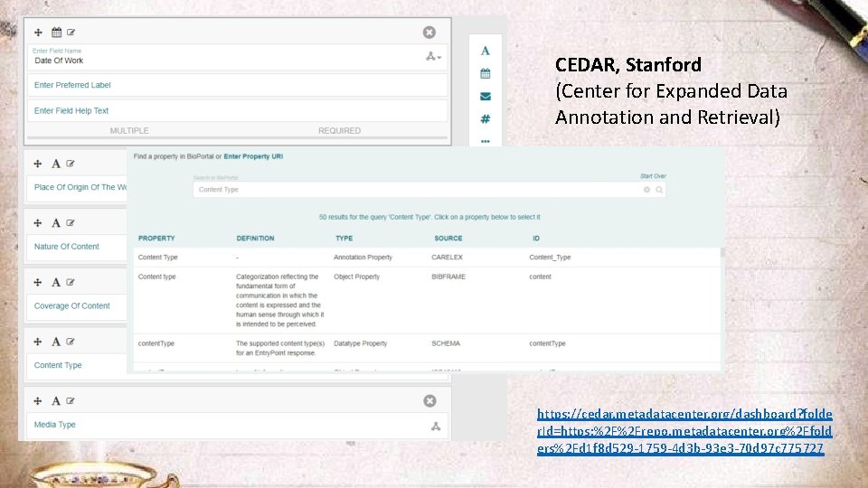Add a text field from the side toolbar
Image resolution: width=868 pixels, height=488 pixels.
tap(486, 51)
